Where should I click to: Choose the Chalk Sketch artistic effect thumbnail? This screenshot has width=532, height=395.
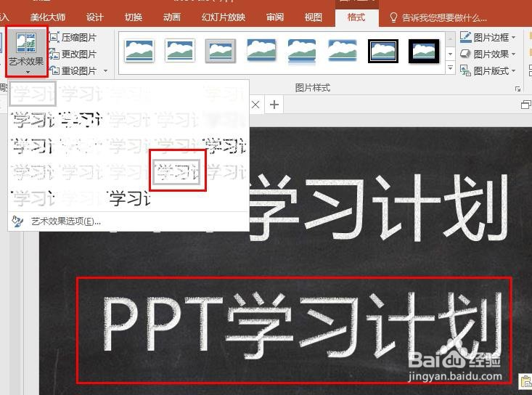click(x=224, y=94)
